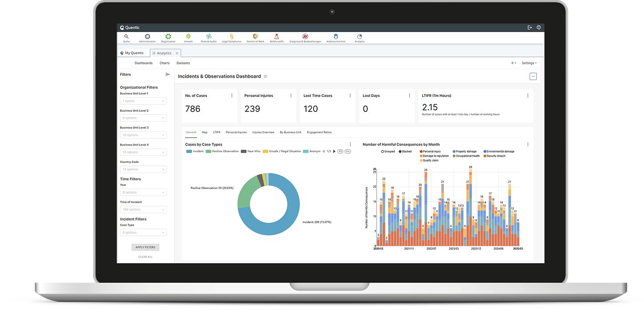644x315 pixels.
Task: Click the logout icon in header
Action: tap(529, 28)
